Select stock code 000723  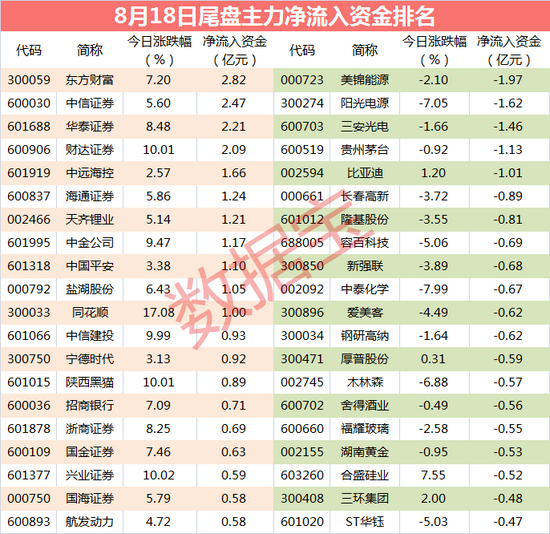(x=302, y=80)
